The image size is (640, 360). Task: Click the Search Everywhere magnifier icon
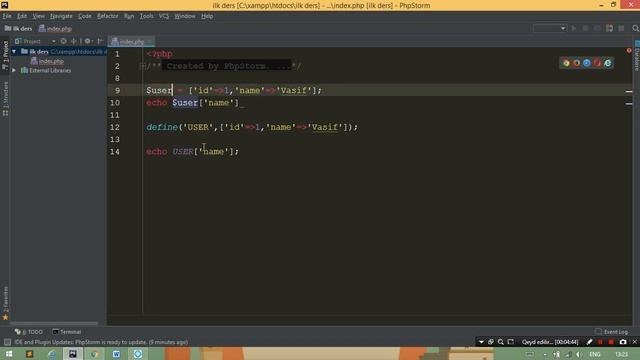click(635, 28)
